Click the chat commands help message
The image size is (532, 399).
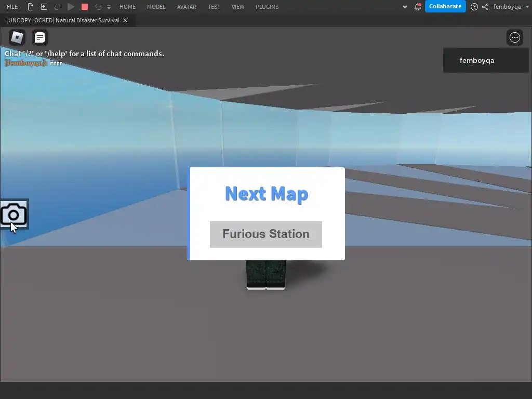pyautogui.click(x=84, y=54)
